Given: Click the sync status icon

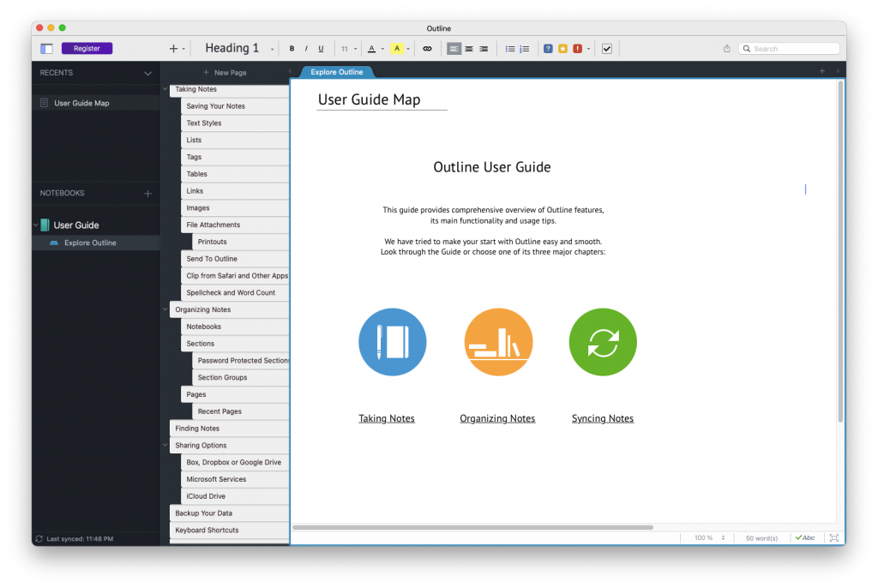Looking at the screenshot, I should pos(39,539).
